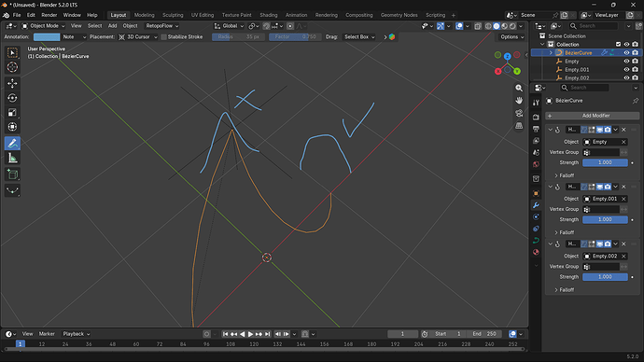Play the animation forward
The width and height of the screenshot is (644, 362).
(250, 334)
